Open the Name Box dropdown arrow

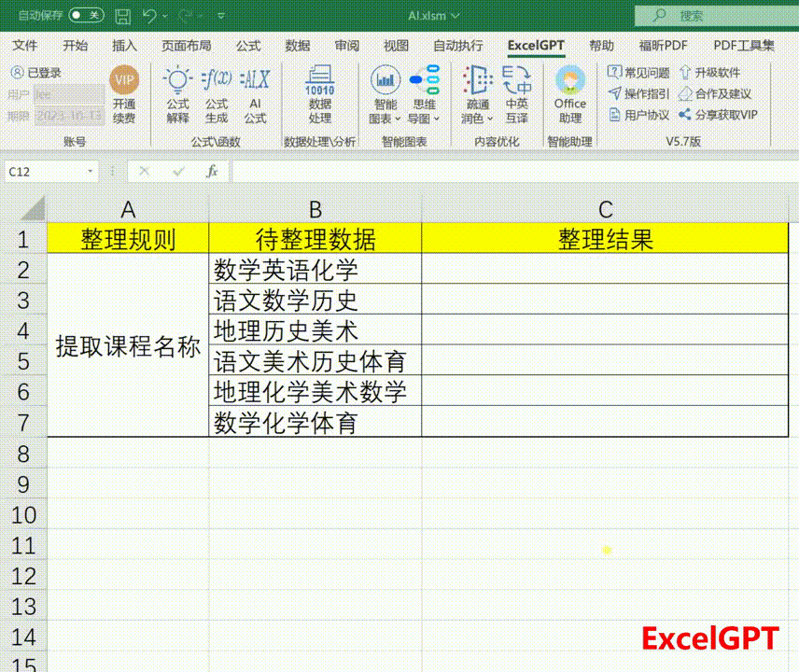coord(91,172)
